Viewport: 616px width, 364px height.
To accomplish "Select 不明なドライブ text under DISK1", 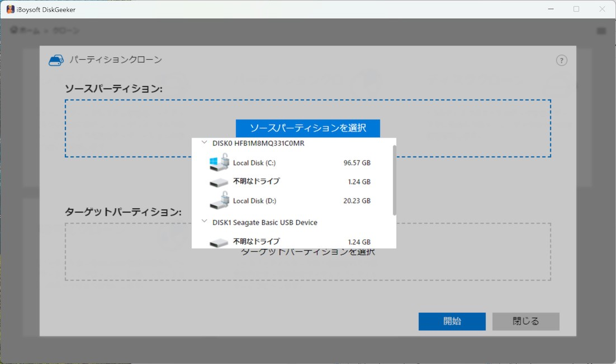I will 256,242.
